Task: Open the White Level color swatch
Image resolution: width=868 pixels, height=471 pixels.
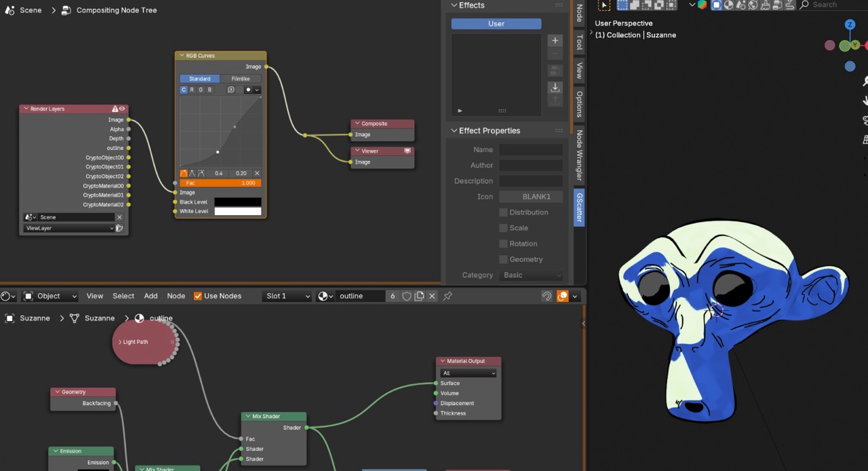Action: 238,212
